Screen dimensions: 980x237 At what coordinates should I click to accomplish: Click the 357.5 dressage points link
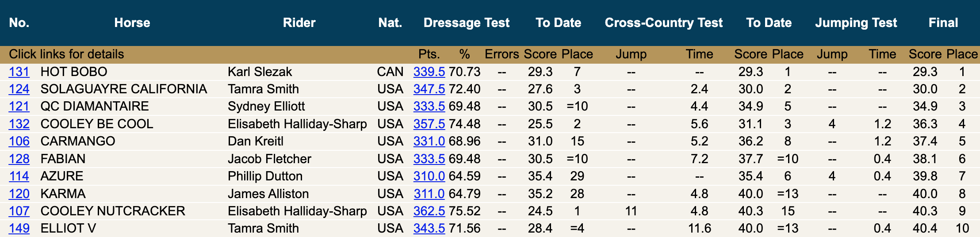[x=429, y=124]
